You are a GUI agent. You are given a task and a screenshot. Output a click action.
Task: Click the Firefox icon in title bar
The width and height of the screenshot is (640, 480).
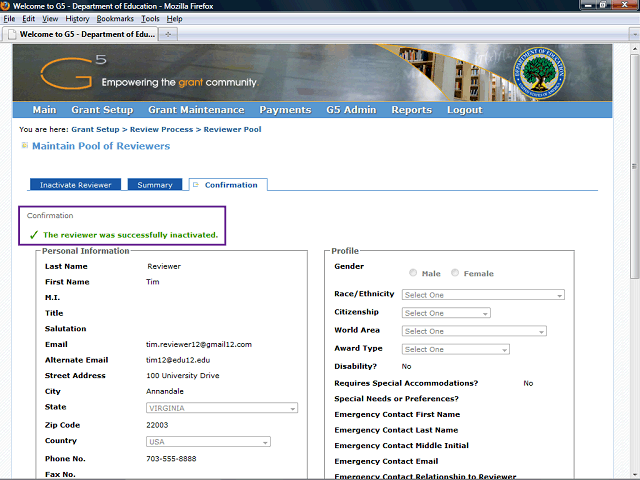click(x=5, y=6)
